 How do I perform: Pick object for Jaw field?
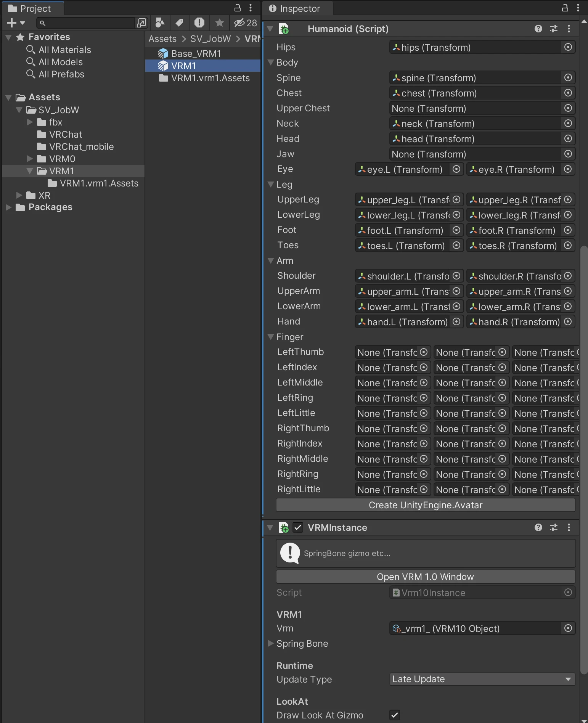pyautogui.click(x=568, y=154)
